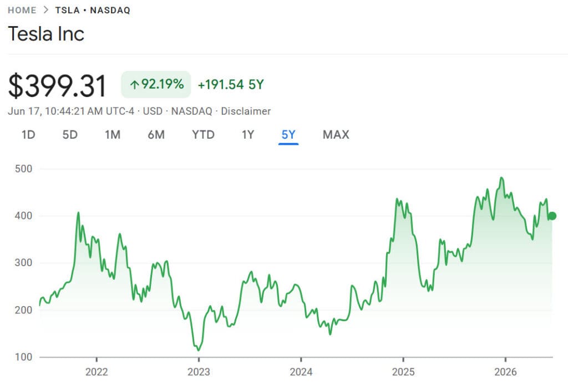Click the 100 y-axis label
Viewport: 568px width, 392px height.
pyautogui.click(x=23, y=357)
